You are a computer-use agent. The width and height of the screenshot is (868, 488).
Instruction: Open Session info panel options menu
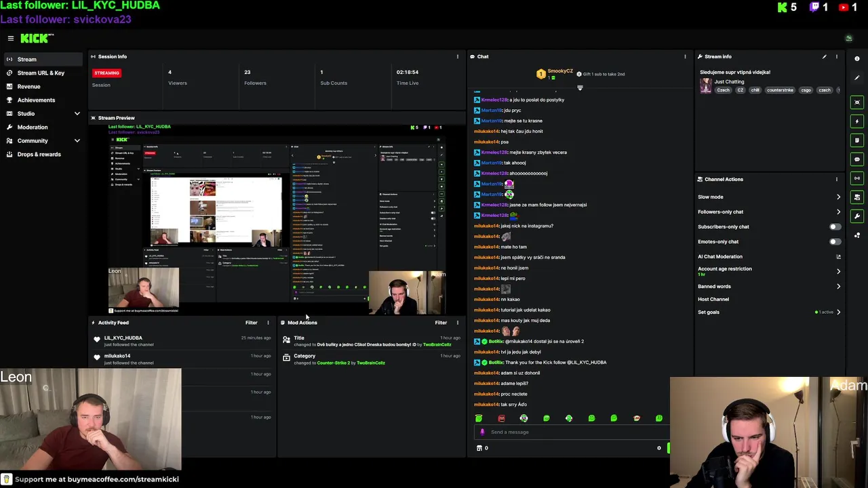pos(458,56)
